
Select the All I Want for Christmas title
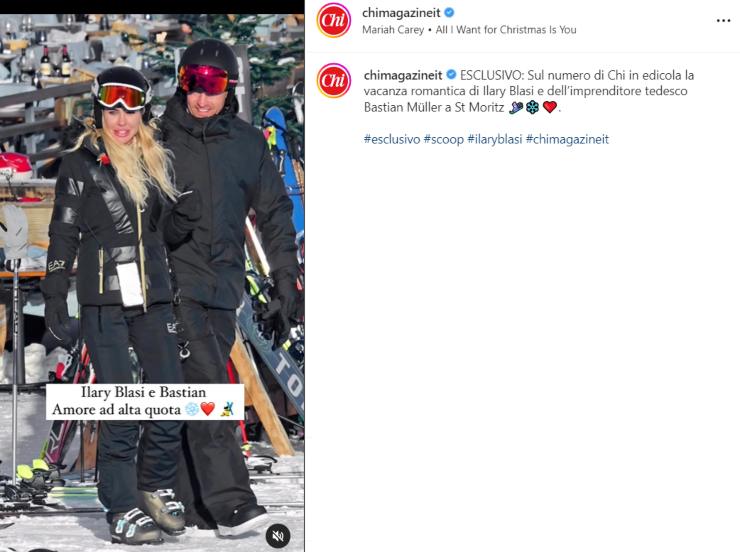click(x=506, y=30)
